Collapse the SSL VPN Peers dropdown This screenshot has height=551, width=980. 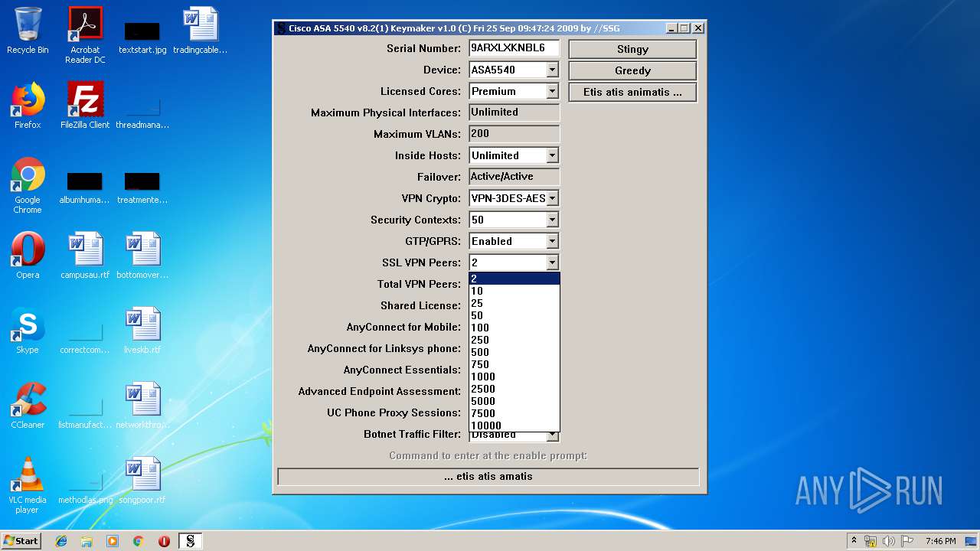click(x=552, y=262)
